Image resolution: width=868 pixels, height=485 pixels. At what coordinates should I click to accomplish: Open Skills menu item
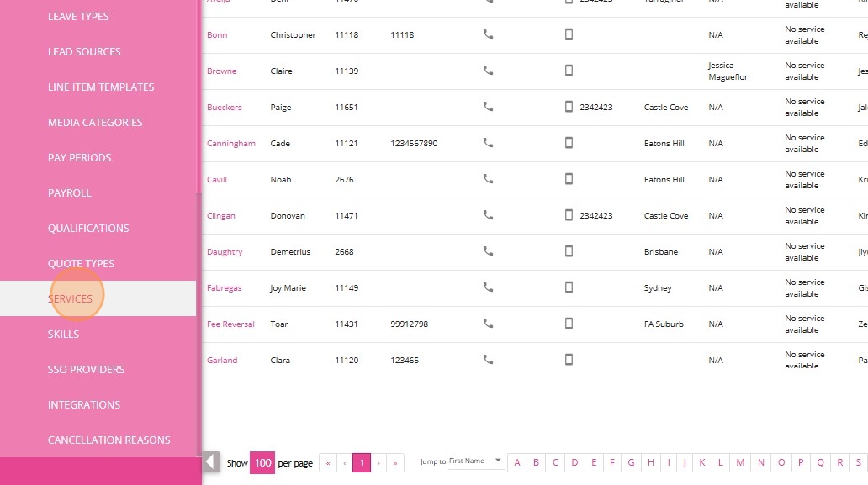coord(63,334)
